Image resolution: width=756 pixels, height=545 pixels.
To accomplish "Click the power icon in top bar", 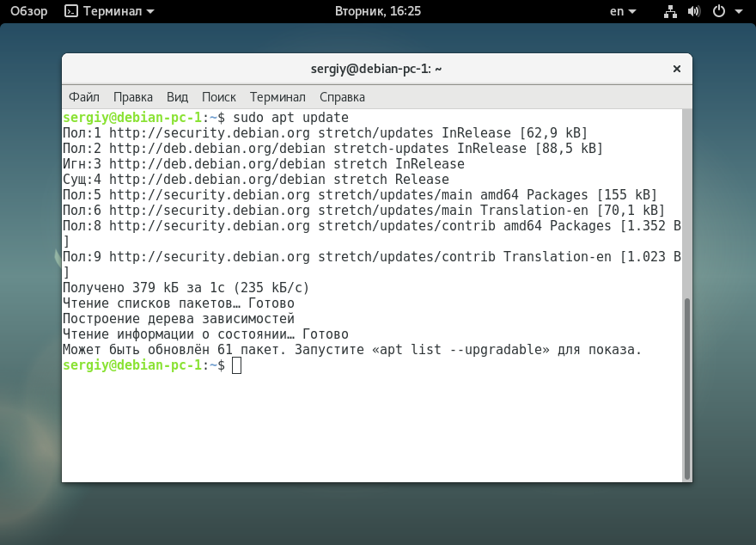I will click(x=719, y=11).
